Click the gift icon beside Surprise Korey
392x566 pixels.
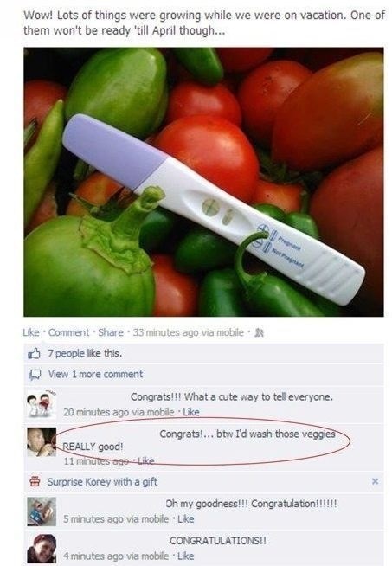pos(35,481)
